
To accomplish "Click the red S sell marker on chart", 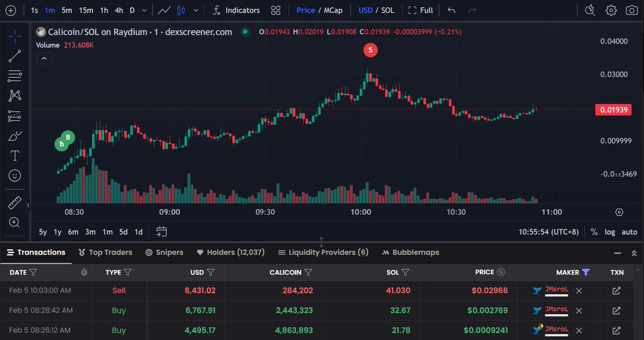I will click(370, 50).
